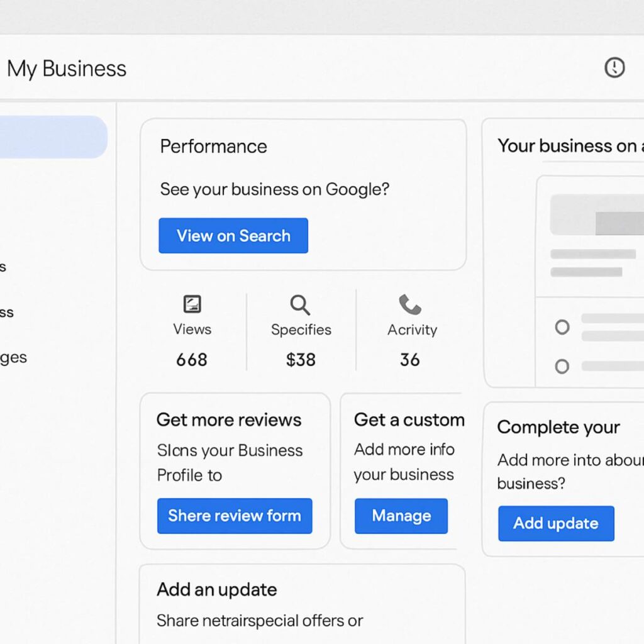Click the Views image icon

[192, 304]
